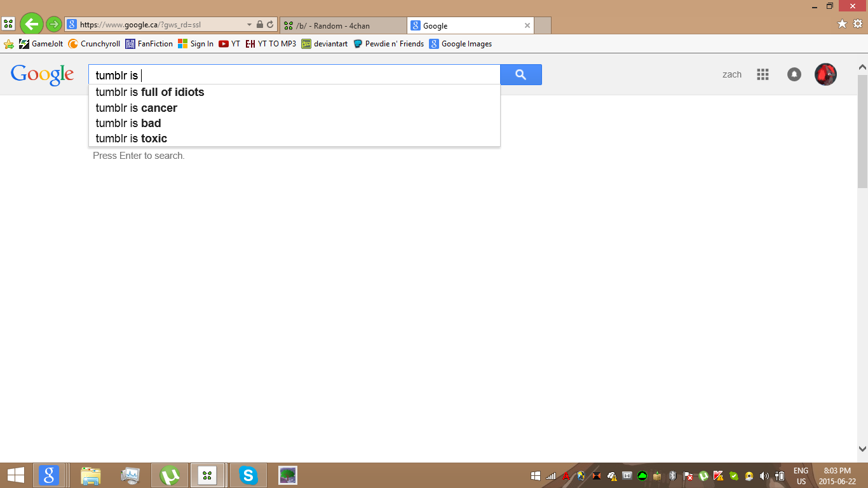This screenshot has width=868, height=488.
Task: Choose the "tumblr is toxic" suggestion
Action: pos(132,139)
